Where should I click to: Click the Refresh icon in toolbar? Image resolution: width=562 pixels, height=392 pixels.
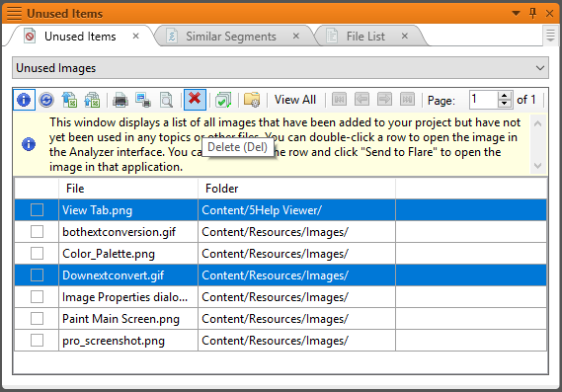click(x=46, y=100)
